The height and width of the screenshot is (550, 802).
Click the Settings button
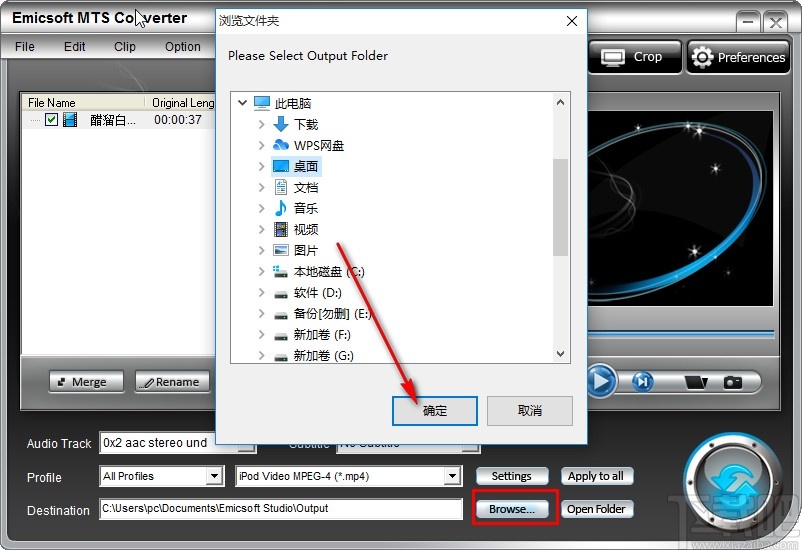pyautogui.click(x=511, y=476)
